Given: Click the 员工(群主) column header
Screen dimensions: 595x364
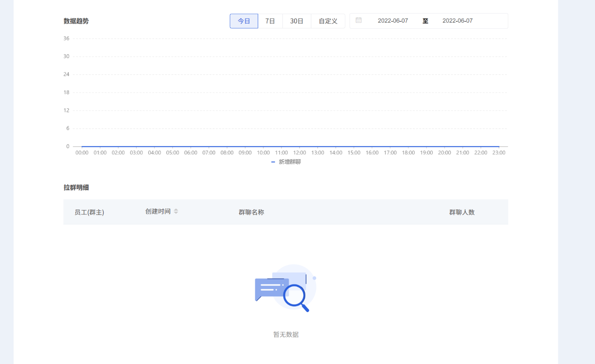Looking at the screenshot, I should 89,212.
